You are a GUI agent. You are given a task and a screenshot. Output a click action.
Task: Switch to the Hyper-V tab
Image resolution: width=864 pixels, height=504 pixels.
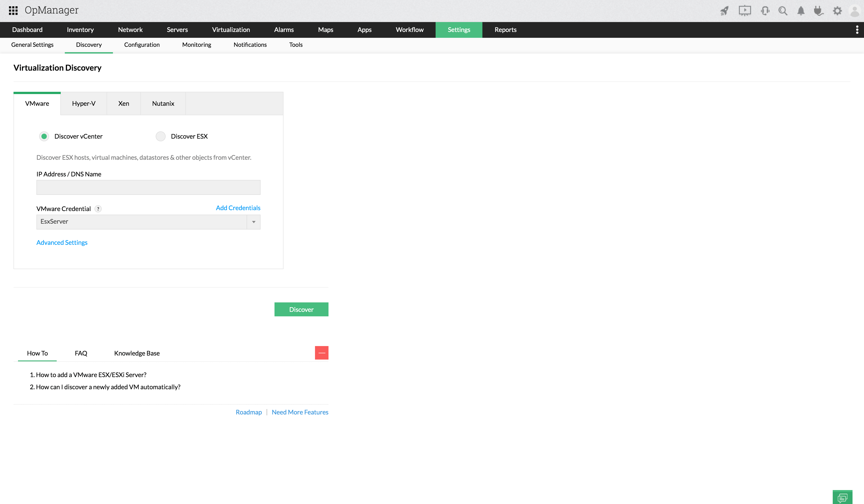tap(84, 103)
